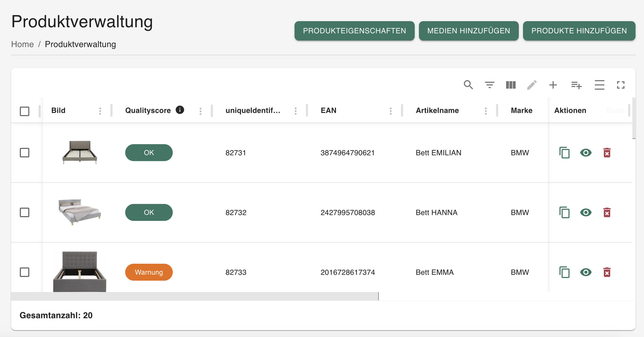Image resolution: width=644 pixels, height=337 pixels.
Task: Delete the Bett HANNA product
Action: click(x=607, y=212)
